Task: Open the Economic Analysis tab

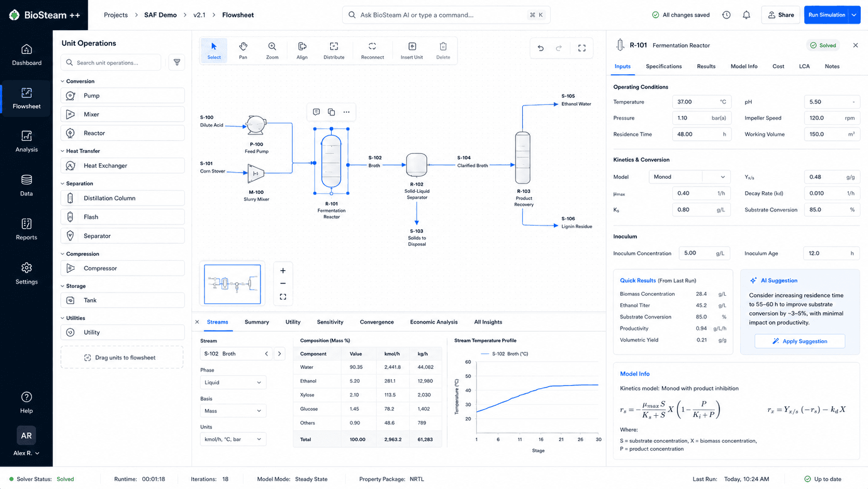Action: pos(434,322)
